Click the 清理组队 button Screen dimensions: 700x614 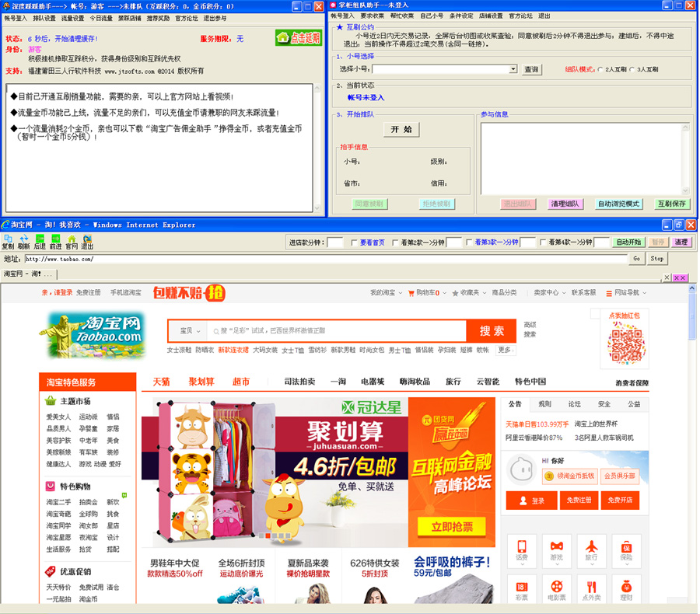(x=565, y=204)
